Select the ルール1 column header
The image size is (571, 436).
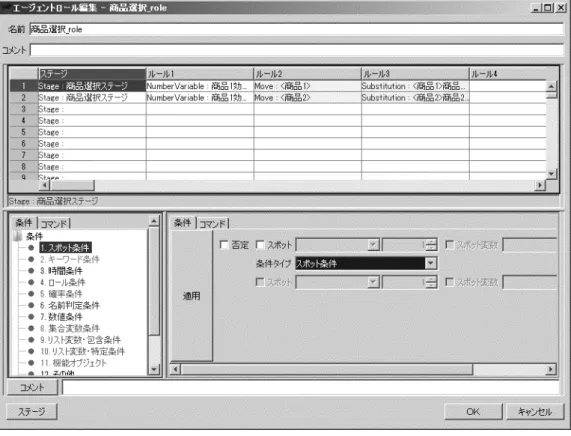(200, 74)
